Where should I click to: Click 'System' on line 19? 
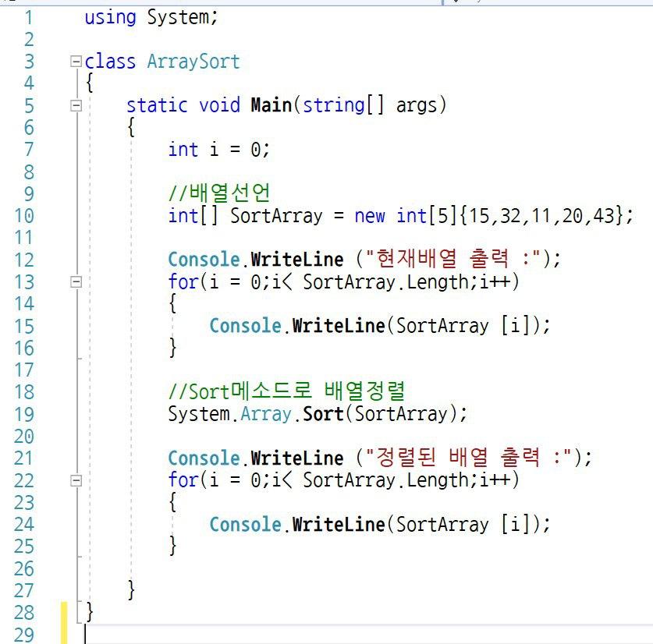(x=199, y=414)
